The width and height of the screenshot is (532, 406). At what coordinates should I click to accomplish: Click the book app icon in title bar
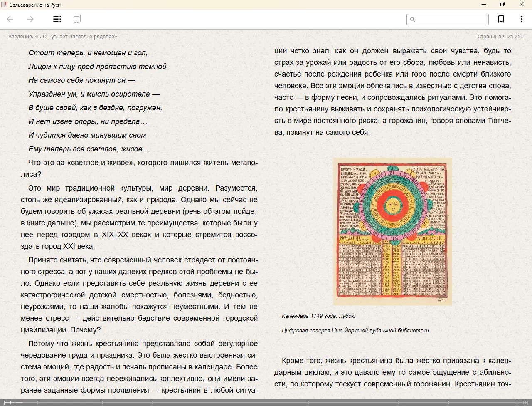(x=5, y=5)
